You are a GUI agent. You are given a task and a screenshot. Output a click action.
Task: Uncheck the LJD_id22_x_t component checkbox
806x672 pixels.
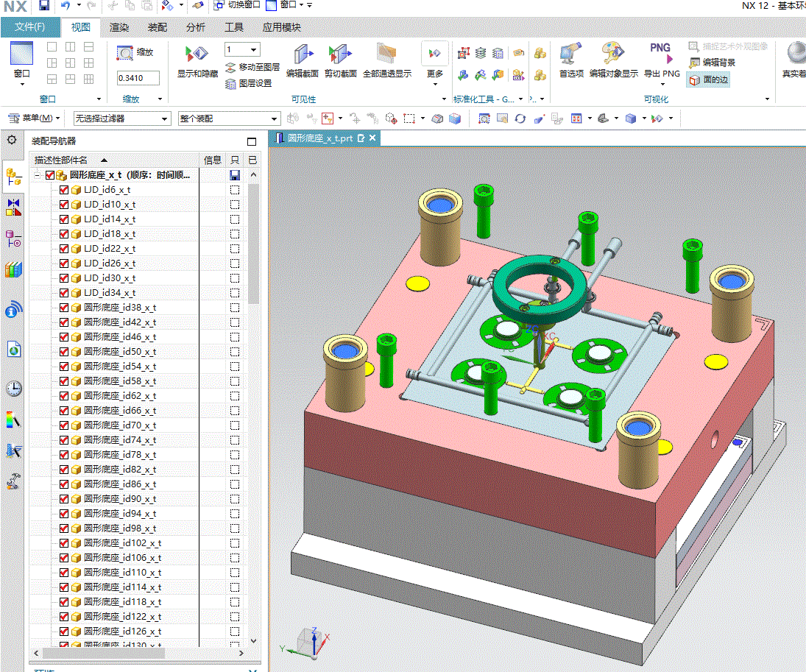[x=64, y=249]
